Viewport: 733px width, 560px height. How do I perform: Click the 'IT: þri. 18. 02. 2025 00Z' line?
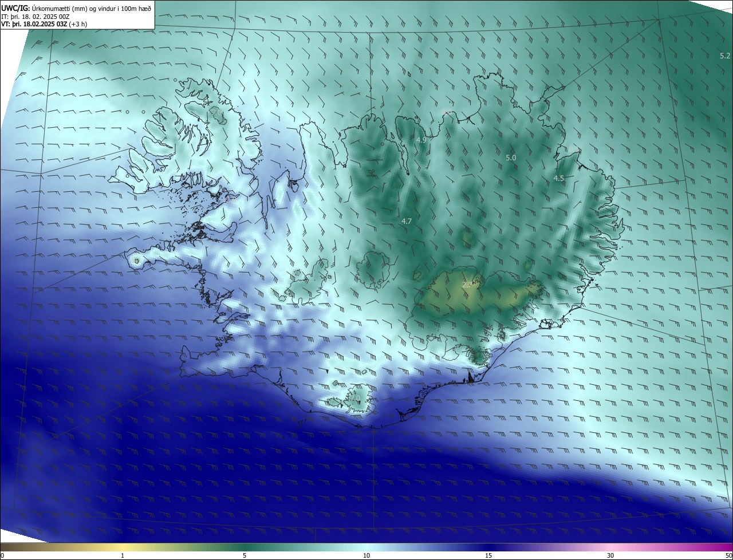(36, 17)
